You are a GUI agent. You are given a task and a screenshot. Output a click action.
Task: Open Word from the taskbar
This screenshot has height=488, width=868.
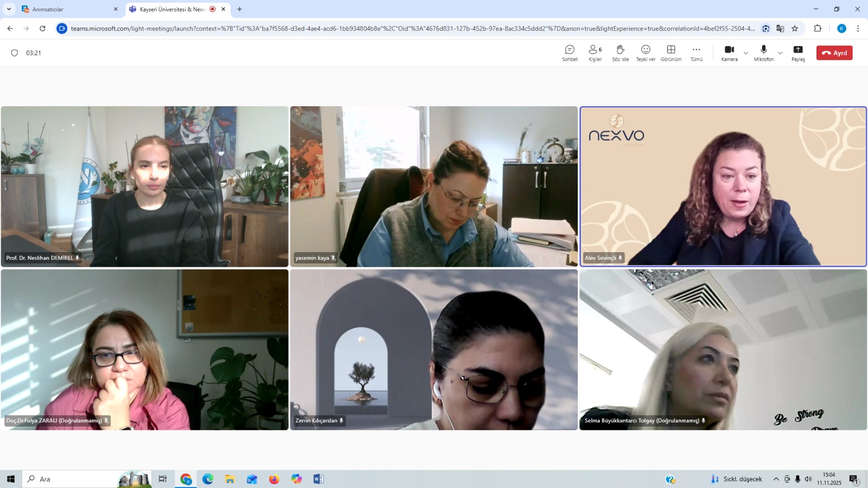pyautogui.click(x=318, y=479)
